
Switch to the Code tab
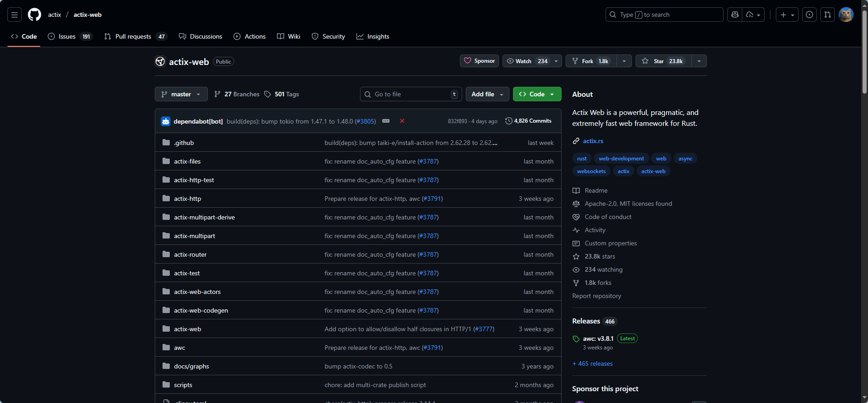pos(24,36)
